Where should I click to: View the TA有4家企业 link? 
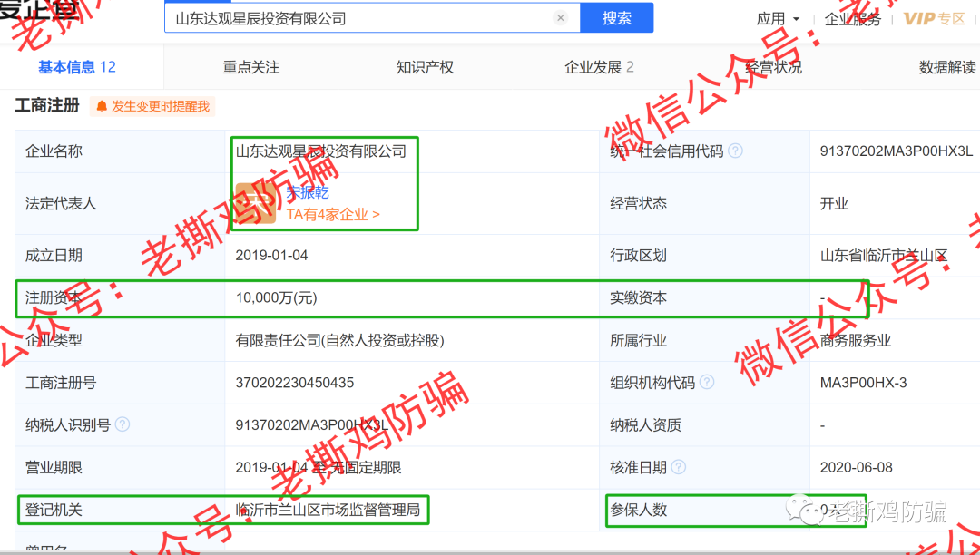pyautogui.click(x=333, y=214)
